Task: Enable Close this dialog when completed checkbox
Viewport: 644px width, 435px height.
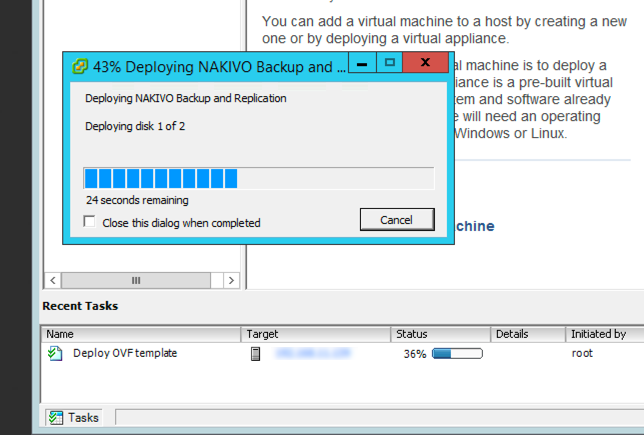Action: 89,221
